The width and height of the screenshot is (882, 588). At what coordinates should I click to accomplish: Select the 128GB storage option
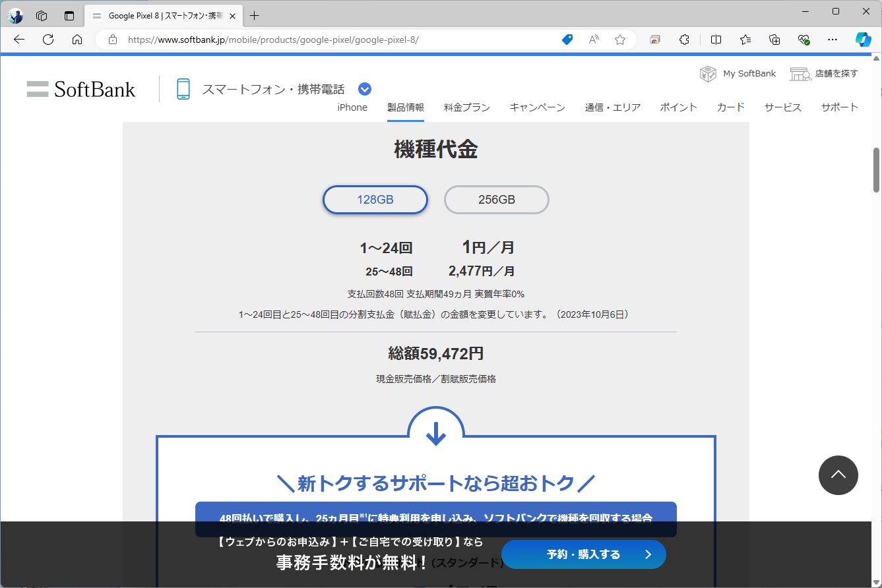[x=375, y=200]
